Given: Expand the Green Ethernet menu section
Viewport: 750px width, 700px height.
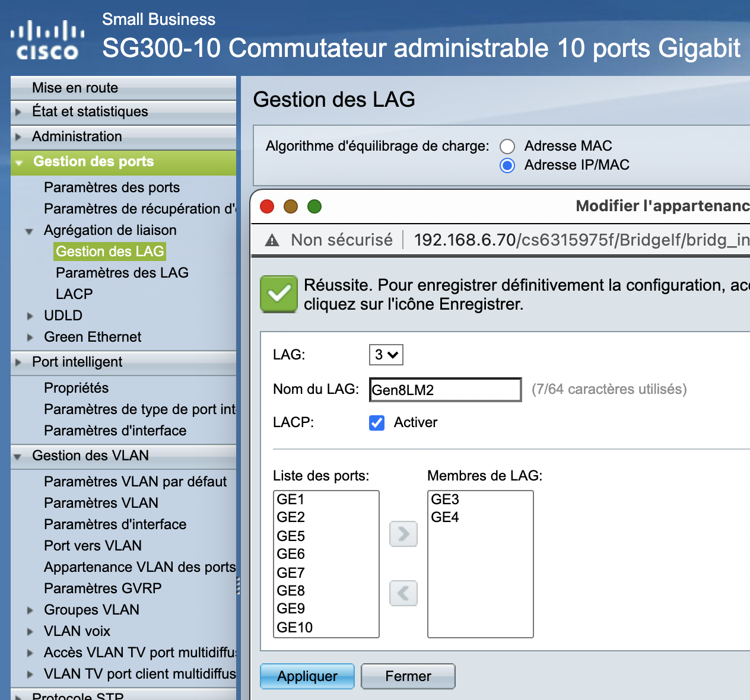Looking at the screenshot, I should (30, 338).
